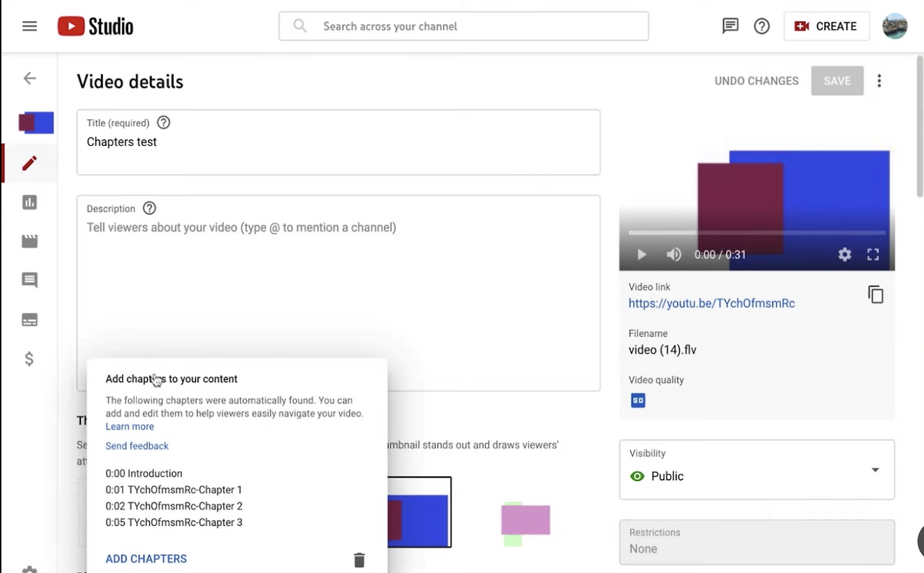Open the Subtitles icon in sidebar
This screenshot has height=573, width=924.
coord(30,320)
